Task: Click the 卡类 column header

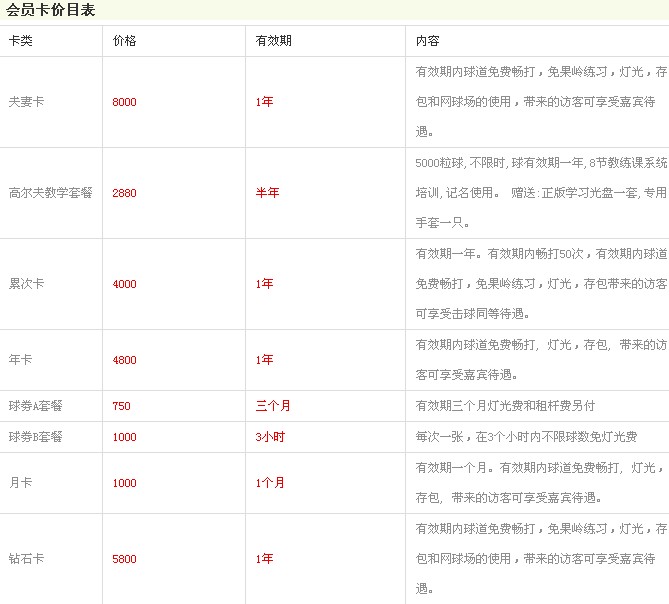Action: (20, 42)
